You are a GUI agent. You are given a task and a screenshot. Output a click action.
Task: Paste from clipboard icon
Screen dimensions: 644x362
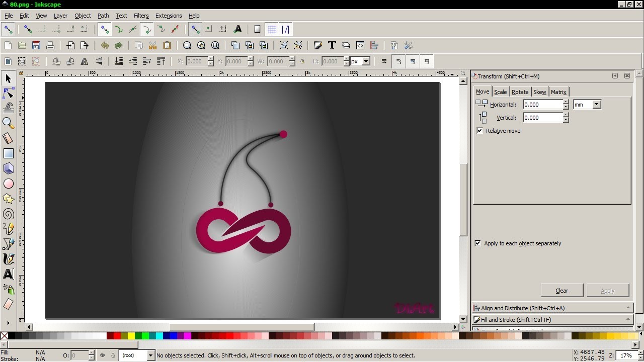[167, 45]
